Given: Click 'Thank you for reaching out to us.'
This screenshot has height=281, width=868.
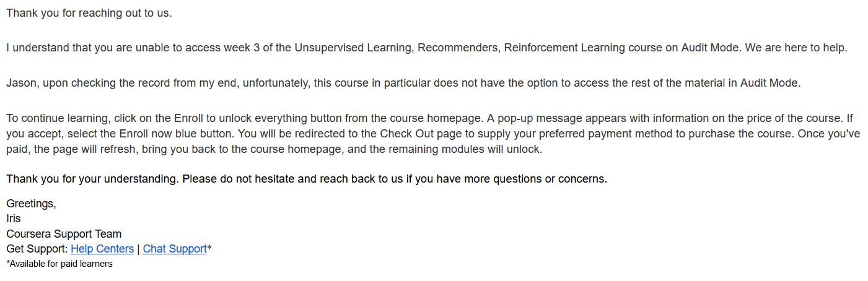Looking at the screenshot, I should click(89, 13).
